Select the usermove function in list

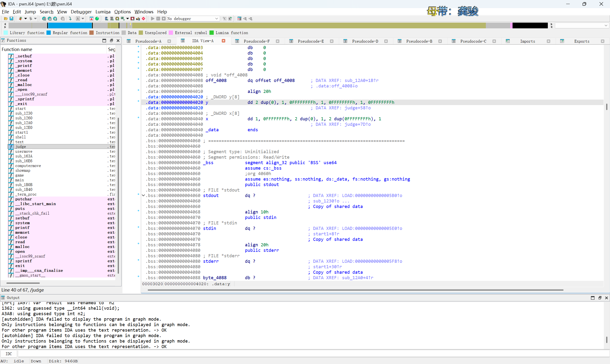pyautogui.click(x=24, y=151)
